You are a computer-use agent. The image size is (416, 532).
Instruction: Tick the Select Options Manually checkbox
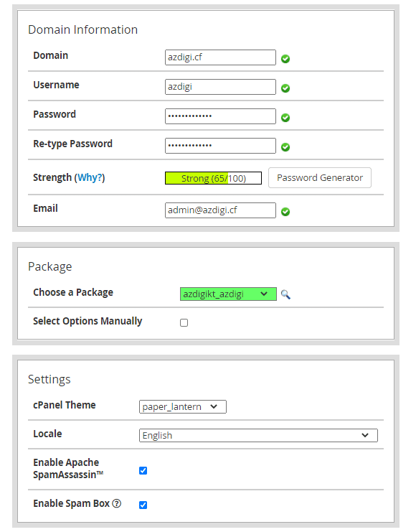point(184,322)
